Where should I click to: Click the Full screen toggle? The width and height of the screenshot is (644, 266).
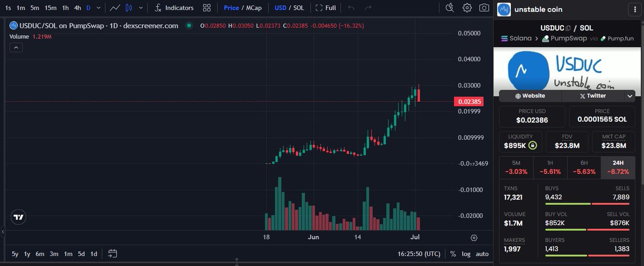[326, 8]
